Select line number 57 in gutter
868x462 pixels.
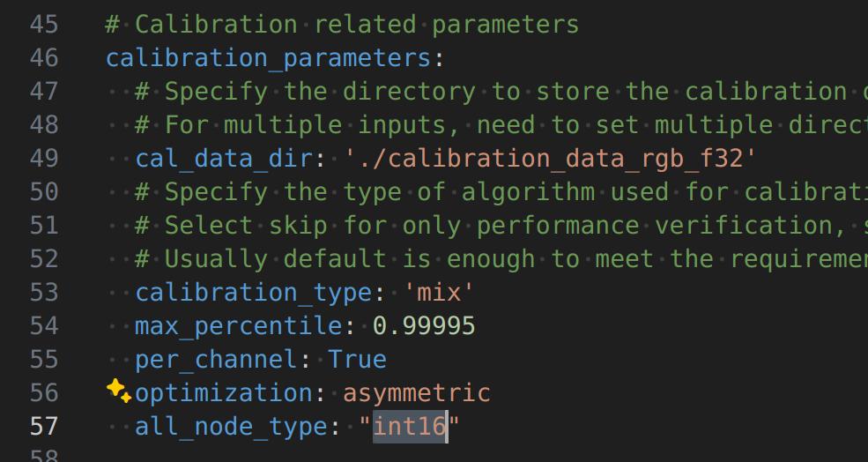44,427
